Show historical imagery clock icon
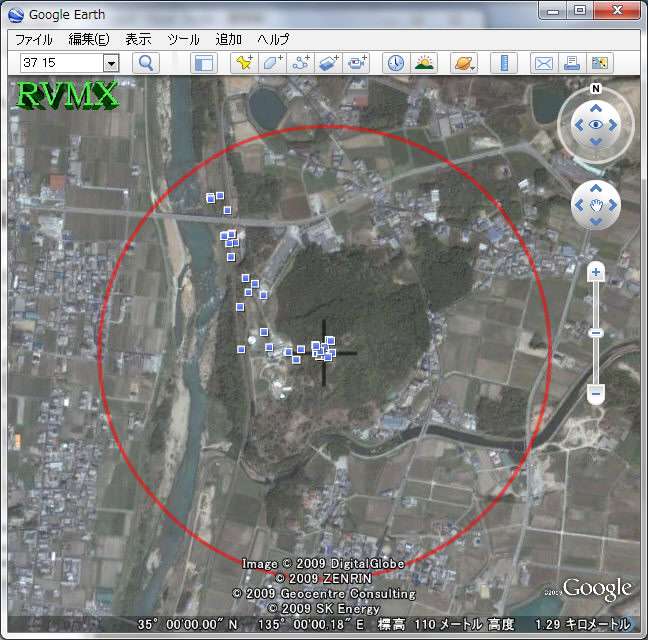 [x=396, y=63]
